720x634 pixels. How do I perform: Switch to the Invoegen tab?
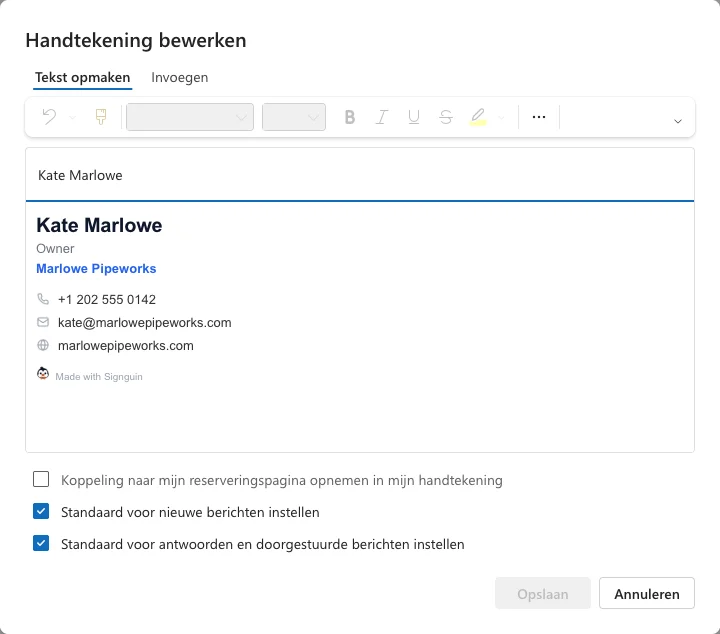[180, 78]
